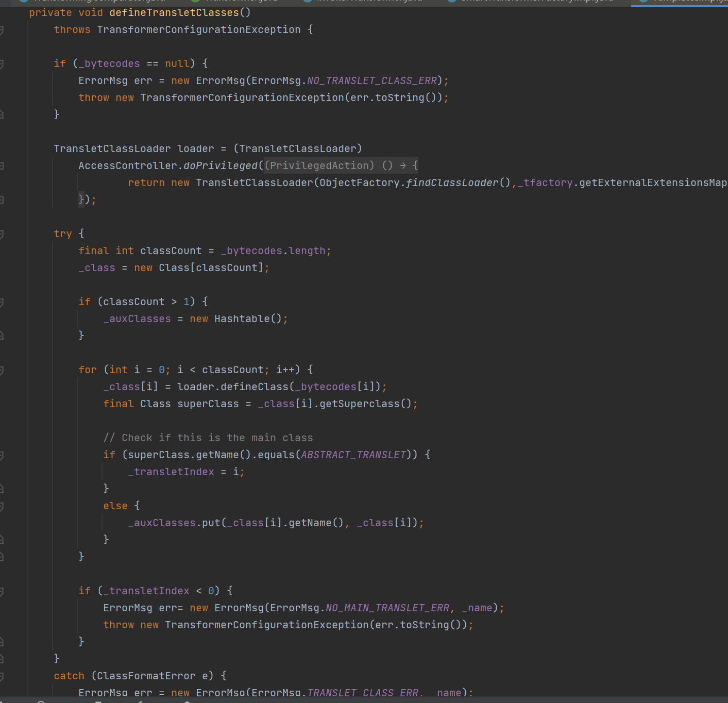The height and width of the screenshot is (703, 728).
Task: Click the 'superClass' variable declaration
Action: (x=208, y=404)
